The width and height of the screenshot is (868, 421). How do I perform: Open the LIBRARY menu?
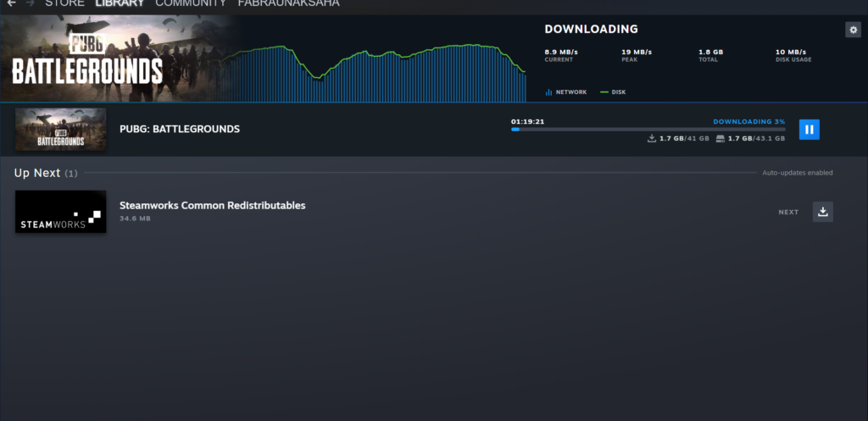tap(120, 3)
